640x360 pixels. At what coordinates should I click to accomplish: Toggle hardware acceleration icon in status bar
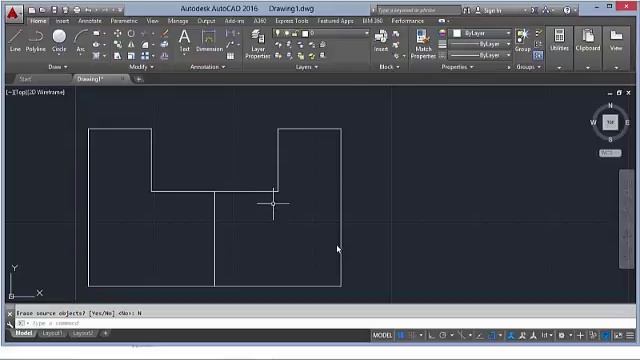tap(606, 336)
